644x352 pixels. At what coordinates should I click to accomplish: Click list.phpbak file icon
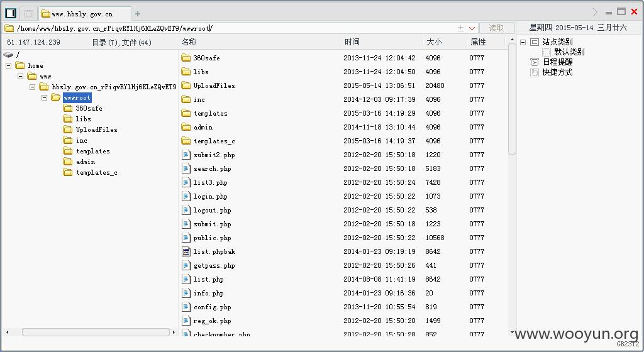(186, 251)
